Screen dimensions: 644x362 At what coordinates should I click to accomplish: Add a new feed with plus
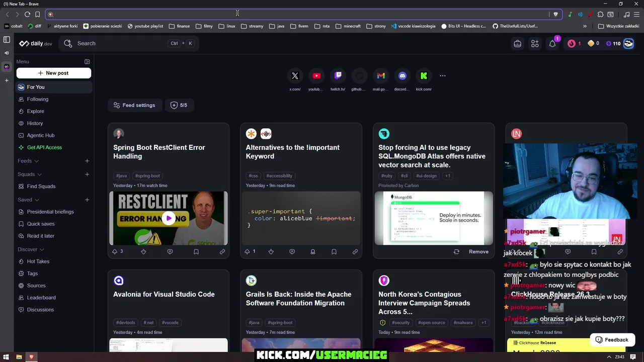tap(87, 161)
